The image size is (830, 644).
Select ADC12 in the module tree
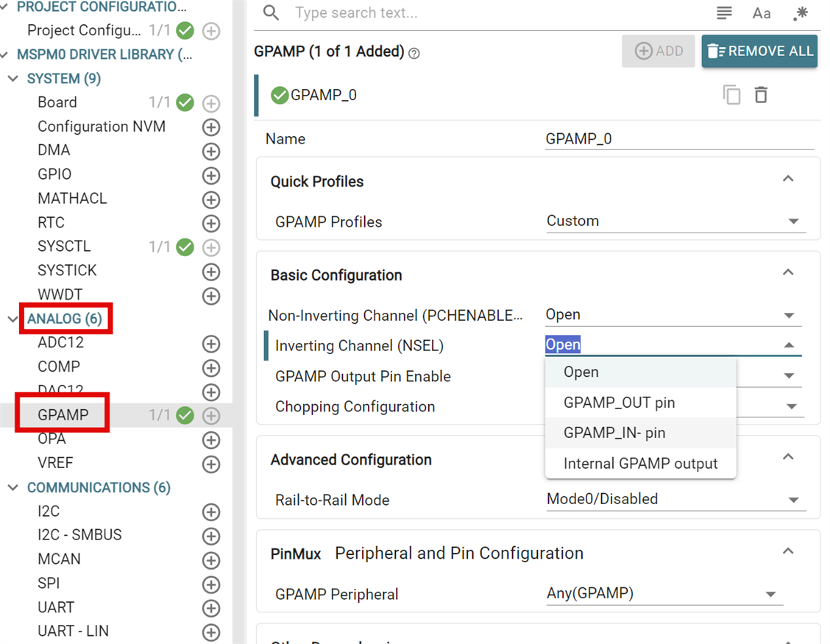(x=60, y=343)
